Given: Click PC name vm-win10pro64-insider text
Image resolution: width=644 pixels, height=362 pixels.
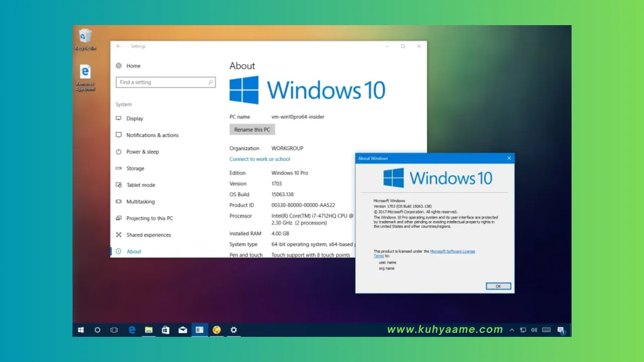Looking at the screenshot, I should coord(298,117).
